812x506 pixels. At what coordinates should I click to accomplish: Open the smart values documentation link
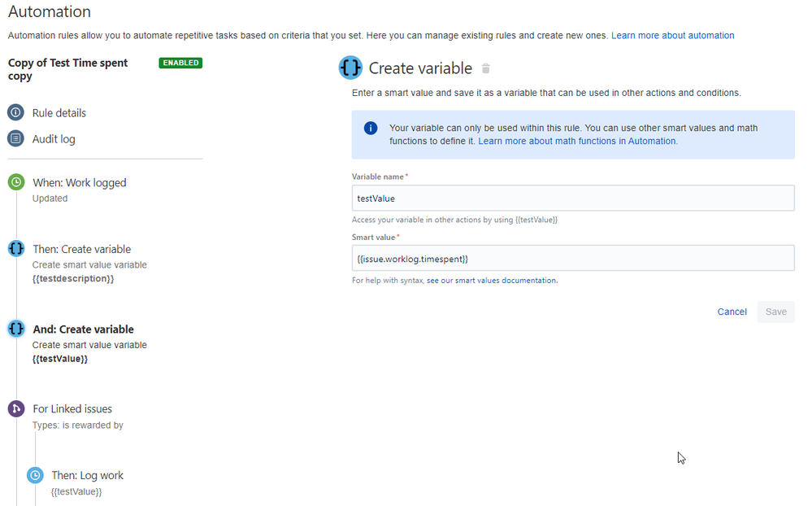pyautogui.click(x=492, y=281)
